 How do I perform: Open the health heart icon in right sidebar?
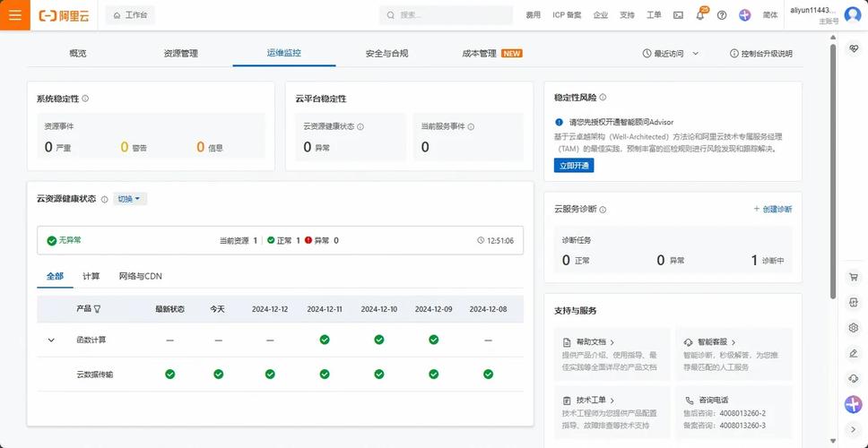click(853, 48)
